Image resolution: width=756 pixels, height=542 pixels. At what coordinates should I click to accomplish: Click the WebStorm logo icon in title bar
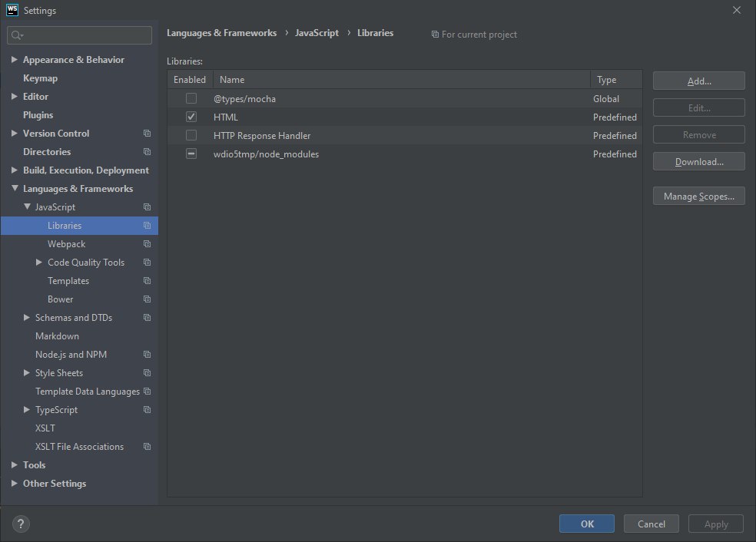tap(12, 10)
